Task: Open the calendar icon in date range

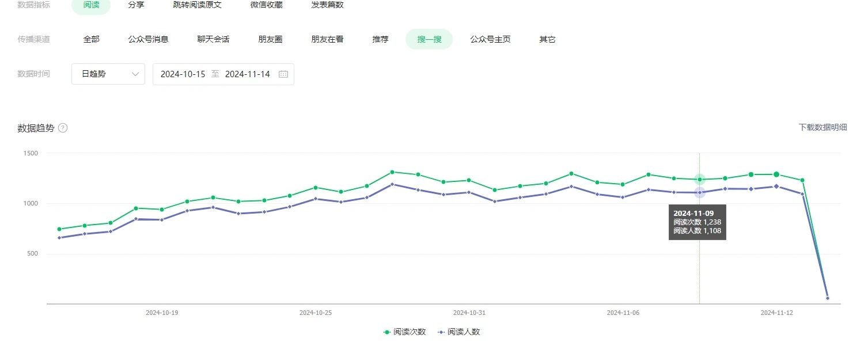Action: coord(283,74)
